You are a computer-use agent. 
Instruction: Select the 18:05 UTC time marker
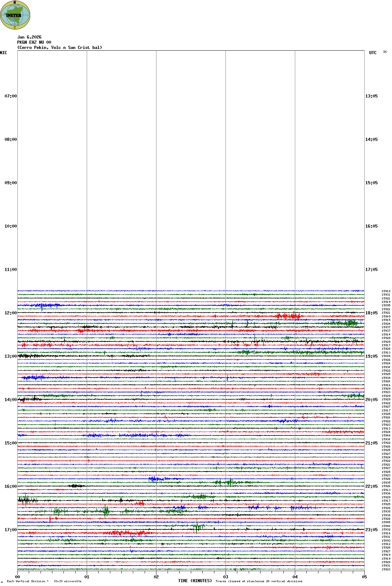click(371, 313)
